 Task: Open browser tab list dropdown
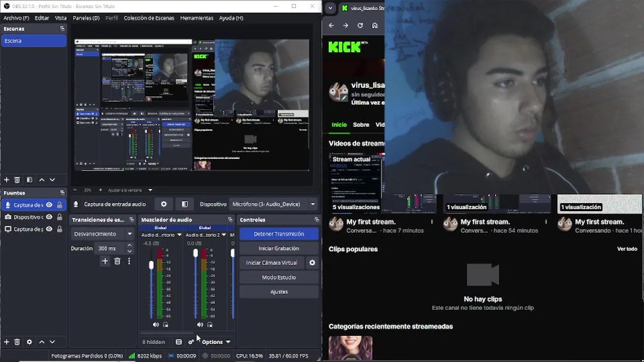point(330,8)
